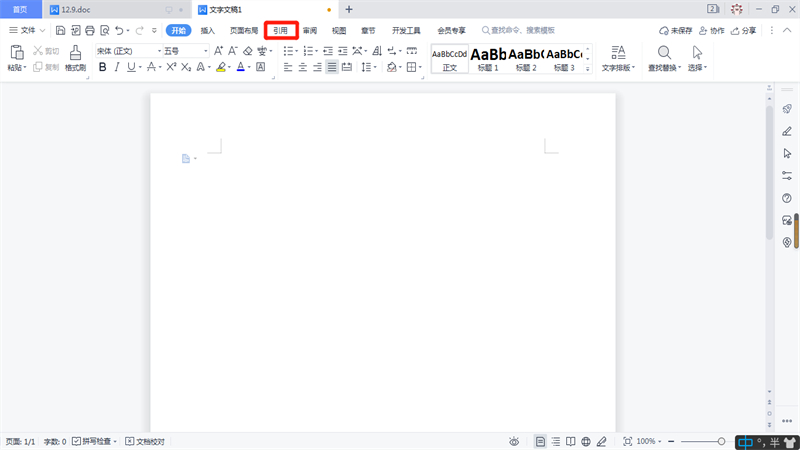The height and width of the screenshot is (450, 800).
Task: Click the vertical scrollbar thumb
Action: (x=769, y=172)
